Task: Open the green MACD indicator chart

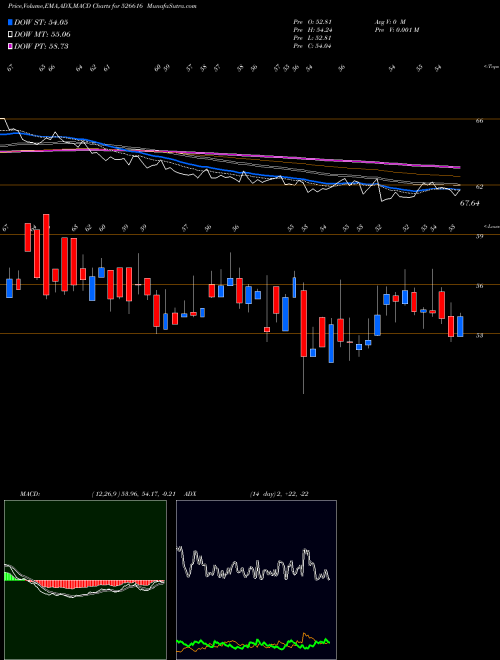Action: (x=85, y=580)
